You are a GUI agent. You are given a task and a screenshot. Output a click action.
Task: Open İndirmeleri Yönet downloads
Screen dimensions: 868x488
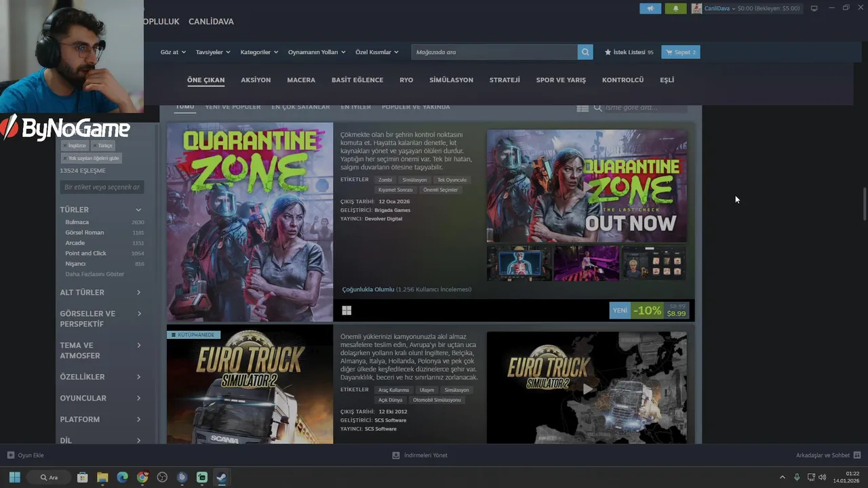[x=420, y=455]
